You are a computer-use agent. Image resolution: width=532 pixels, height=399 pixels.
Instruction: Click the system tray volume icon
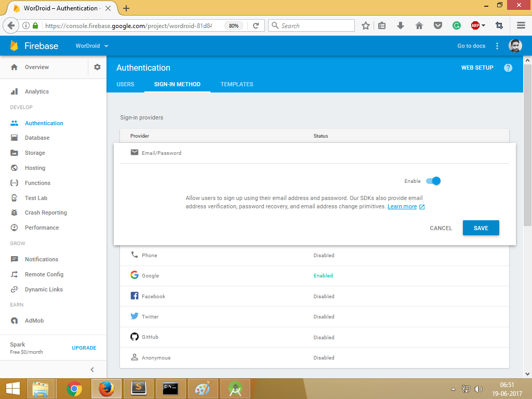click(478, 389)
